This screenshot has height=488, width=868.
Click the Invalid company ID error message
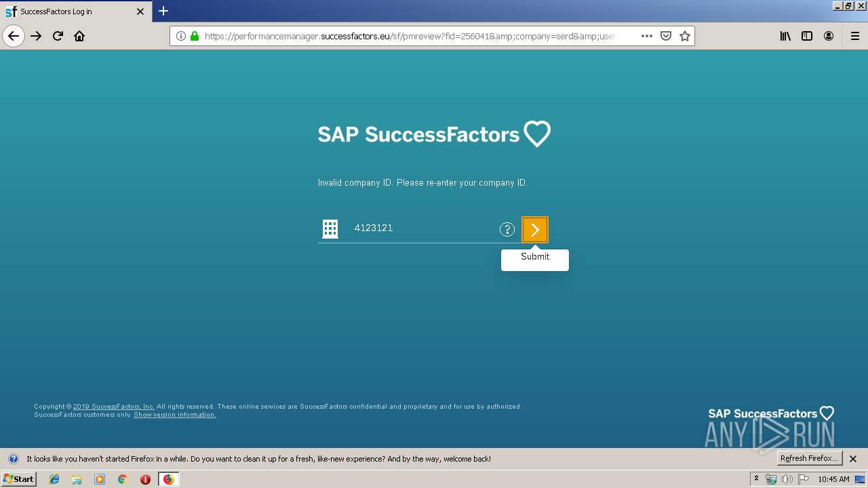[422, 183]
